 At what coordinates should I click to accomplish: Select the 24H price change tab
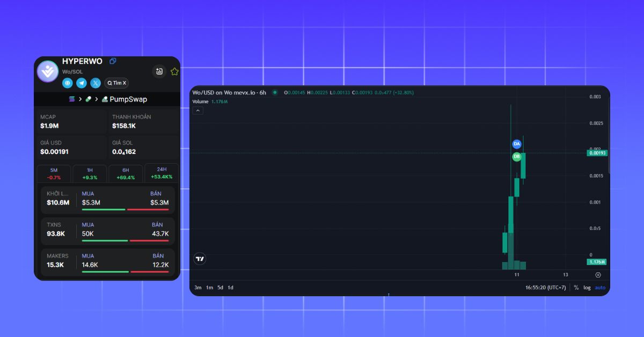[161, 173]
